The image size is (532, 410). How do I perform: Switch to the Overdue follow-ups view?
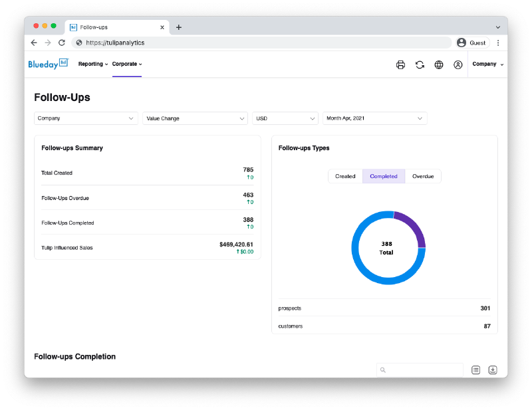[x=423, y=176]
